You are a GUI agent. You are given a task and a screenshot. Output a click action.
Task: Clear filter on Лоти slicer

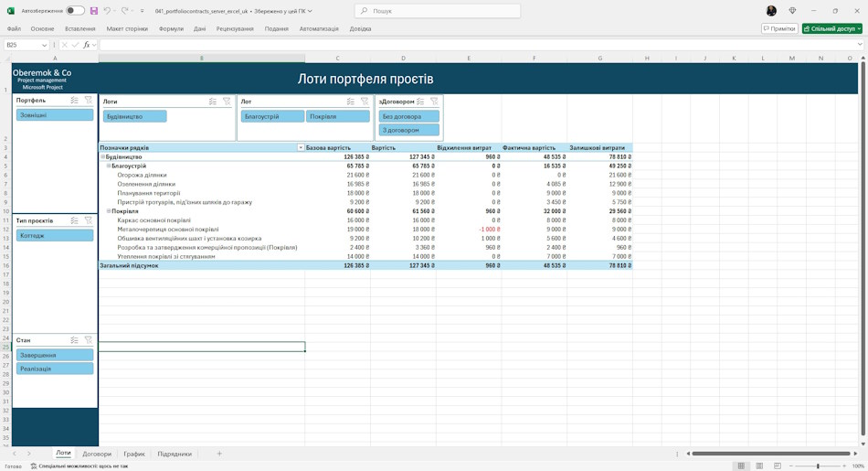pyautogui.click(x=227, y=102)
